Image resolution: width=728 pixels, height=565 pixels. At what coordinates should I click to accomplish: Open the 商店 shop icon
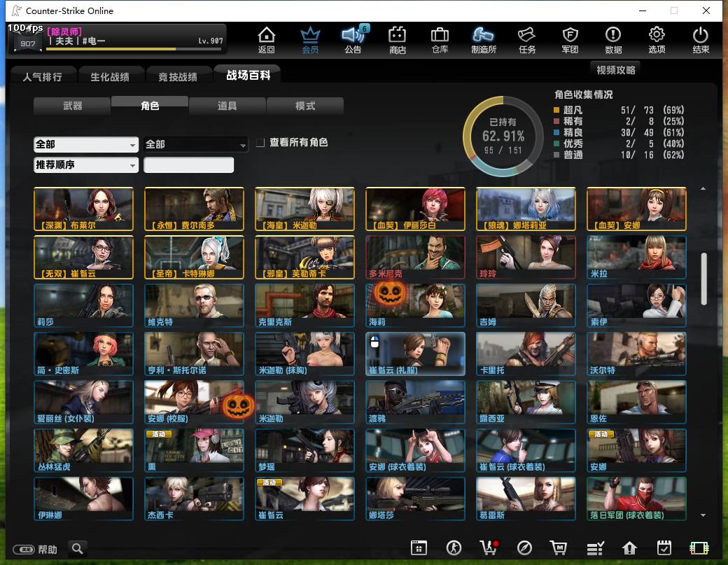pyautogui.click(x=398, y=40)
